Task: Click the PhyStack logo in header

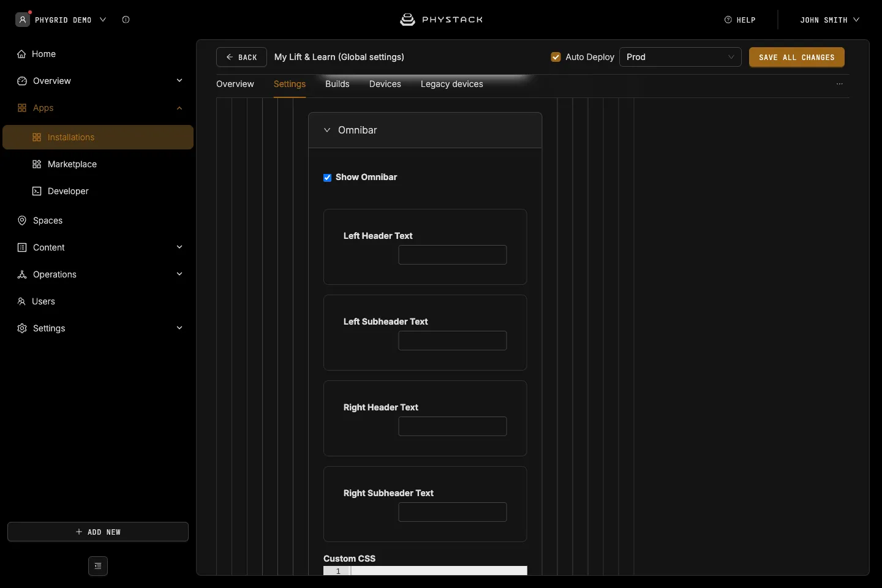Action: pyautogui.click(x=441, y=20)
